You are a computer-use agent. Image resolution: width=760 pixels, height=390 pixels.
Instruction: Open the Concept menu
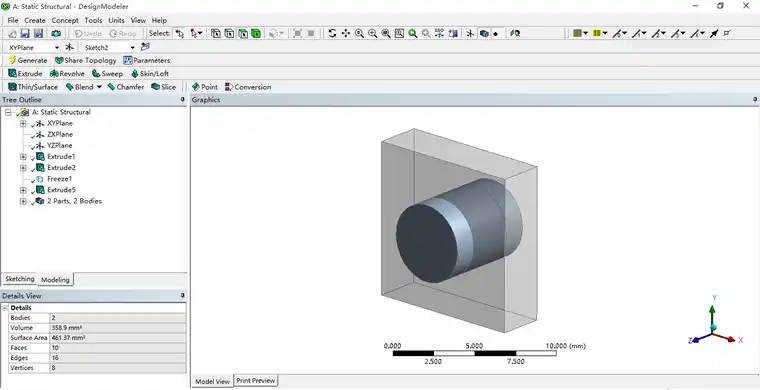tap(65, 20)
